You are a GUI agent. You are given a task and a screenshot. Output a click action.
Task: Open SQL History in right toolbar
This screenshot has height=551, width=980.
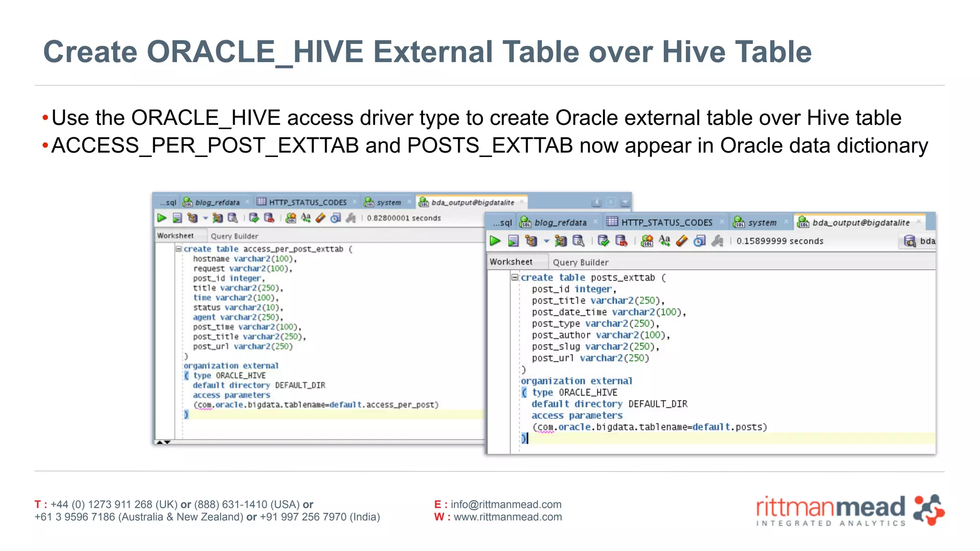[x=700, y=241]
